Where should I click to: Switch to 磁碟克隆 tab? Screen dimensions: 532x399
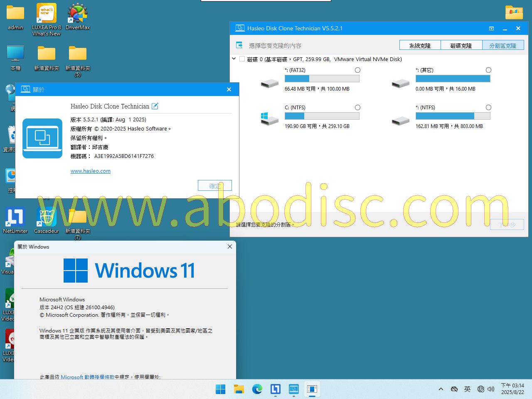461,45
